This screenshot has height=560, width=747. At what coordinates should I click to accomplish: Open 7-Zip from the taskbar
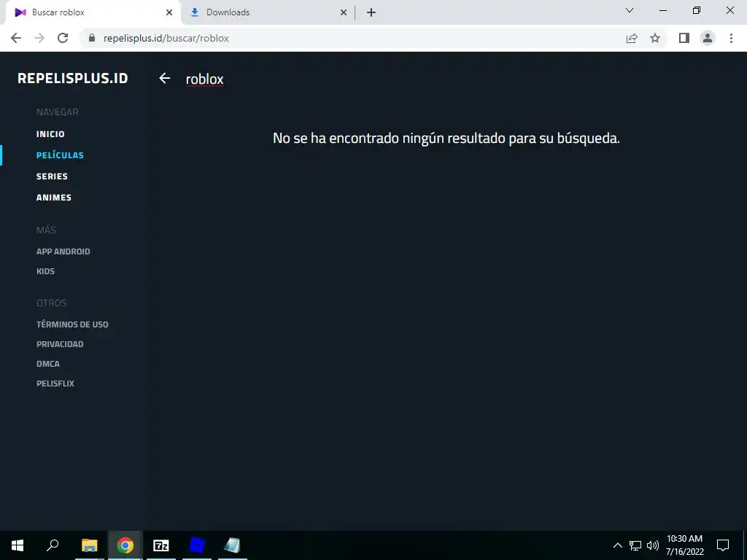coord(161,545)
